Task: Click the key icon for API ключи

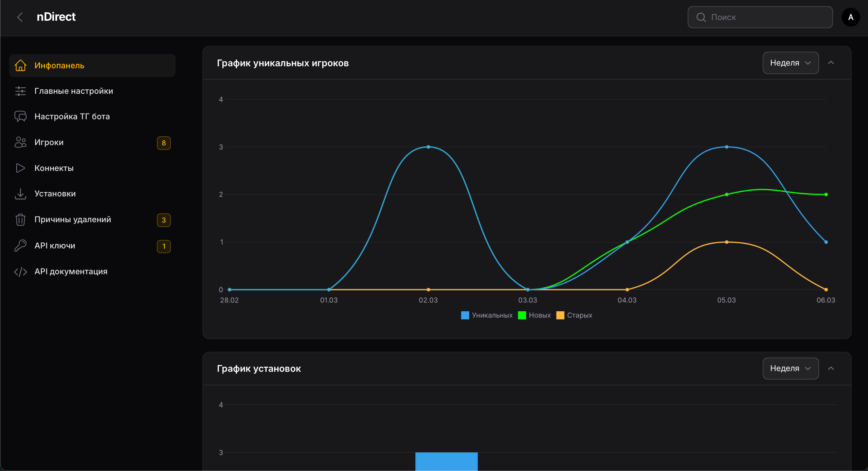Action: click(x=20, y=245)
